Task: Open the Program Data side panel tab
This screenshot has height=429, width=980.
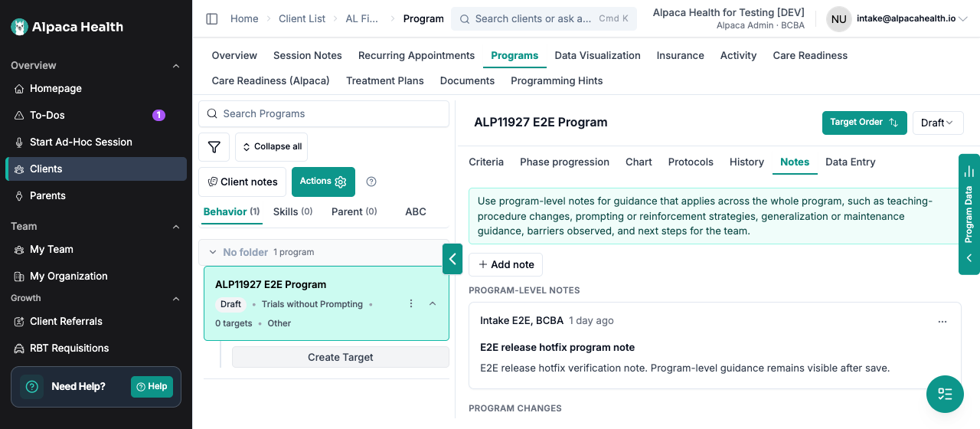Action: point(969,215)
